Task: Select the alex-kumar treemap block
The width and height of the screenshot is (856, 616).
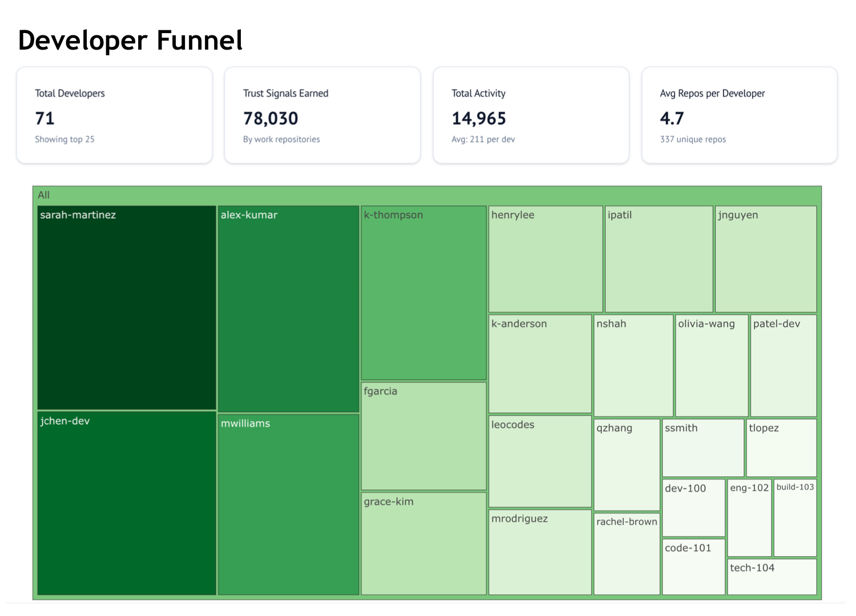Action: pyautogui.click(x=288, y=309)
